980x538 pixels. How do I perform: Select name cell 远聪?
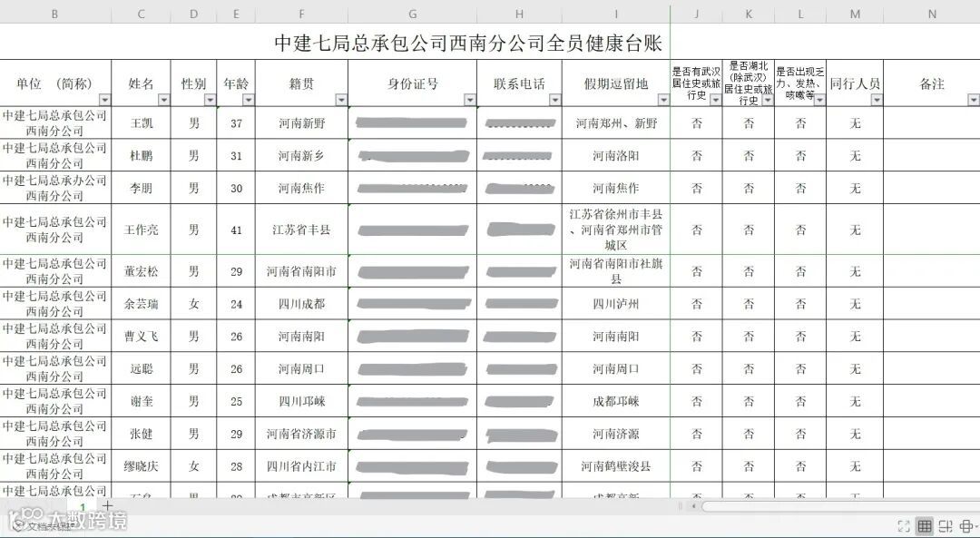click(x=142, y=368)
